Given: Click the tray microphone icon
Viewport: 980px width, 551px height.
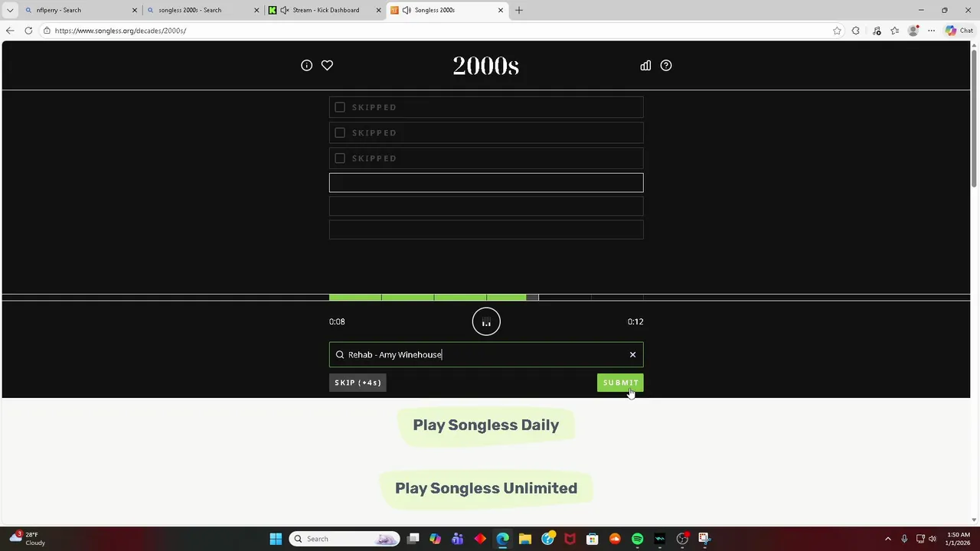Looking at the screenshot, I should (904, 539).
